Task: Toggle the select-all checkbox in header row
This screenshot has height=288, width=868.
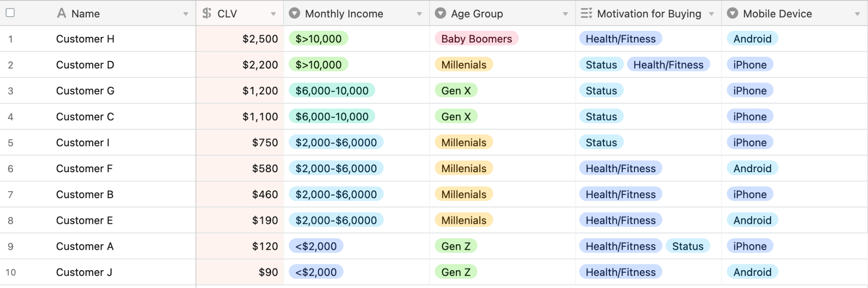Action: tap(10, 13)
